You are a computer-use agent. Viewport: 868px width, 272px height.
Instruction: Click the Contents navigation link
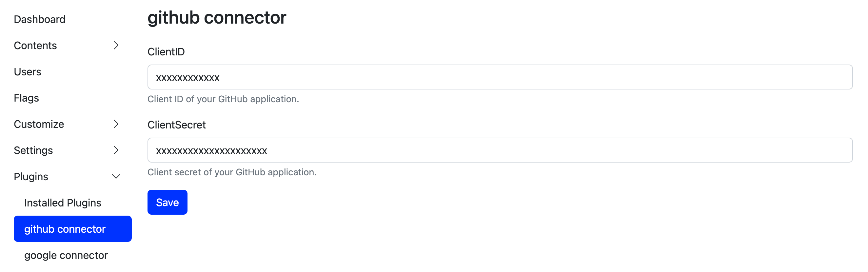pyautogui.click(x=35, y=46)
